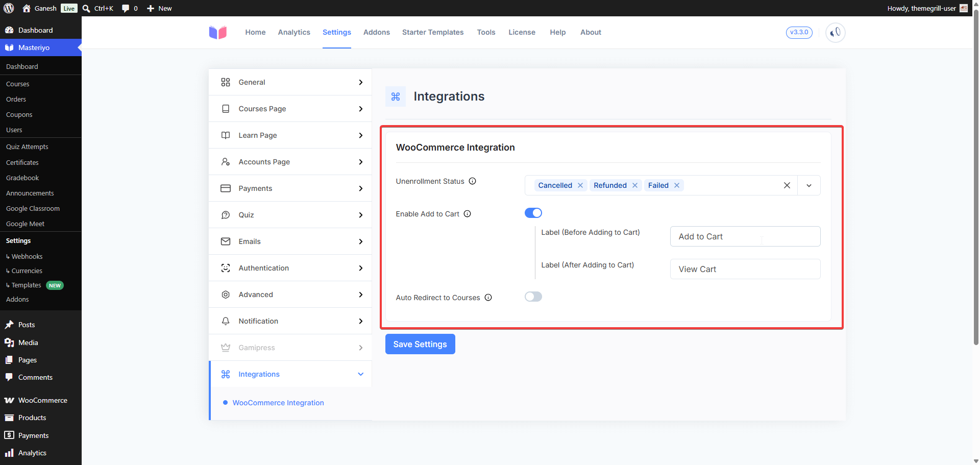Open the Help tab

[557, 32]
